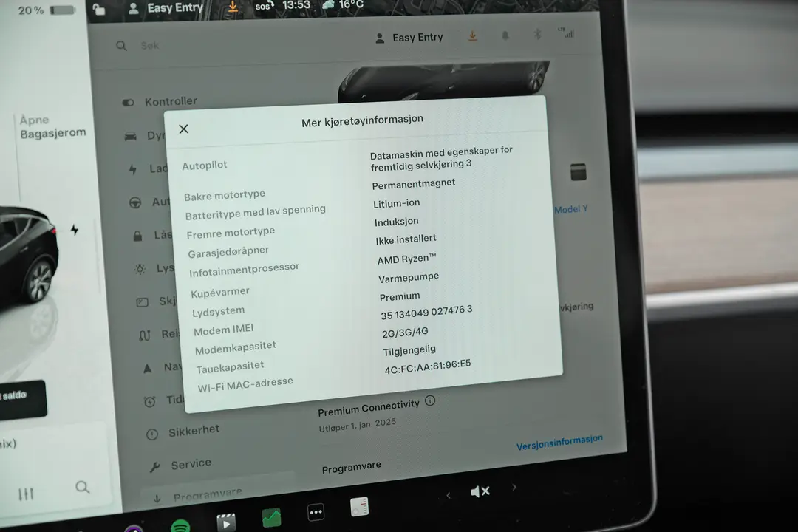
Task: Close the Mer kjøretøyinformasjon dialog
Action: (184, 129)
